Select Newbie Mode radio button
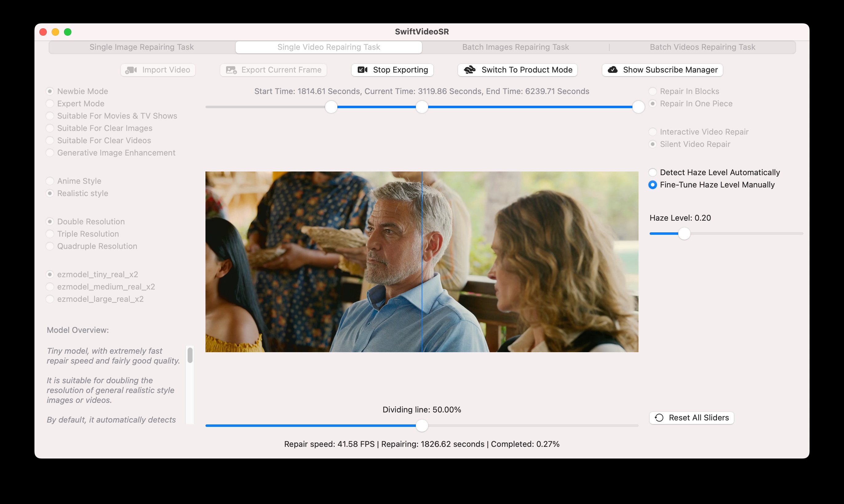Viewport: 844px width, 504px height. (50, 91)
